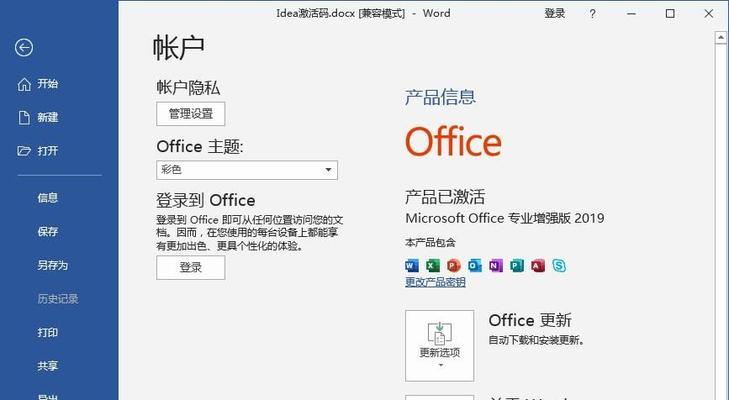The width and height of the screenshot is (729, 400).
Task: Close the Word window
Action: coord(709,14)
